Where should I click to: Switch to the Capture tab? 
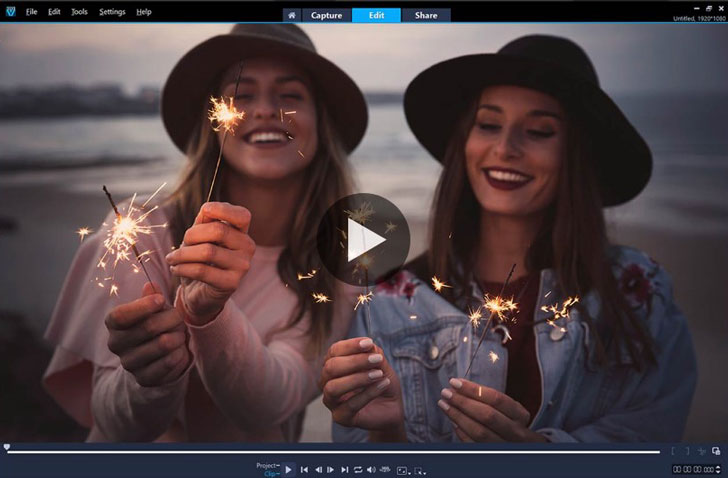(327, 15)
